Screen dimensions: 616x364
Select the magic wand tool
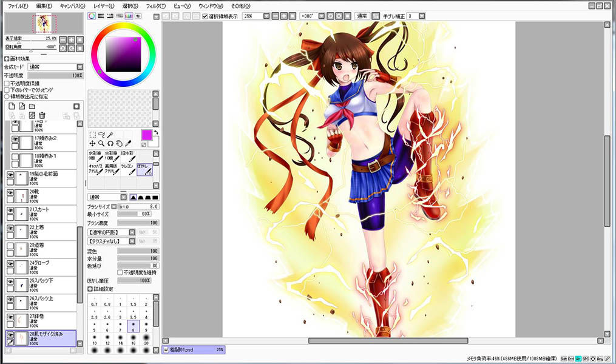tap(110, 135)
